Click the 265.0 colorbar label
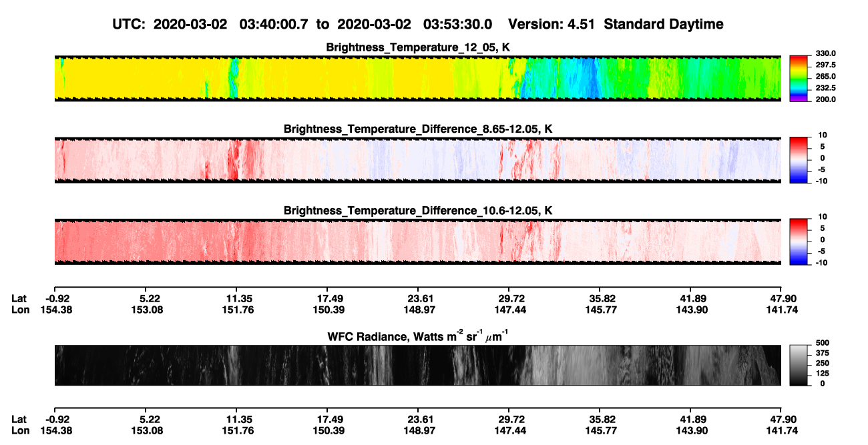This screenshot has width=868, height=445. pos(825,77)
